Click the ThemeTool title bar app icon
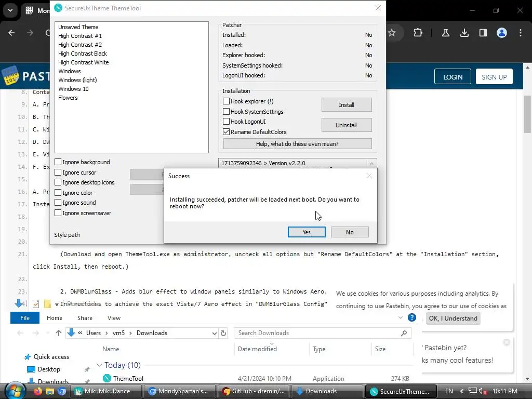Viewport: 532px width, 399px height. 58,8
